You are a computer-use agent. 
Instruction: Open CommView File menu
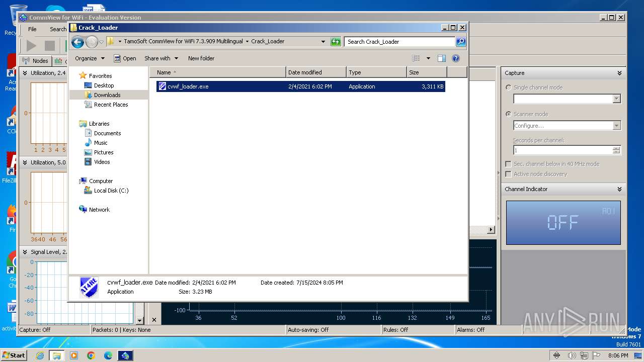32,29
